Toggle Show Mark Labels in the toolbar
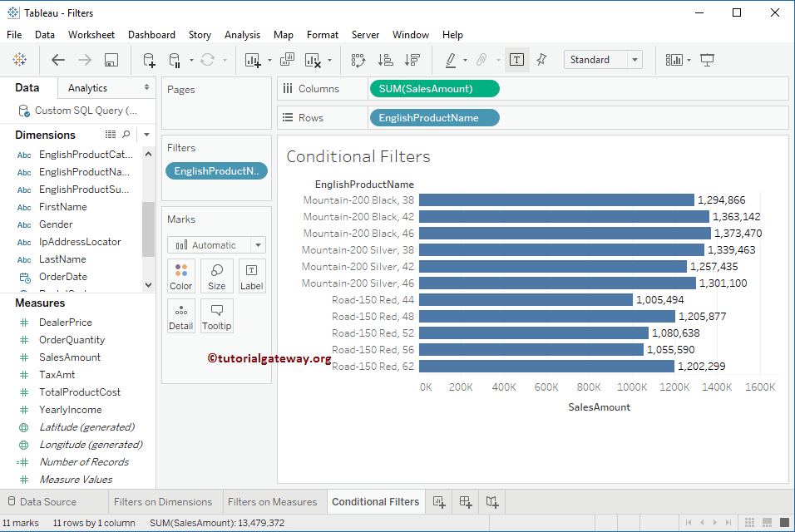 (x=516, y=59)
